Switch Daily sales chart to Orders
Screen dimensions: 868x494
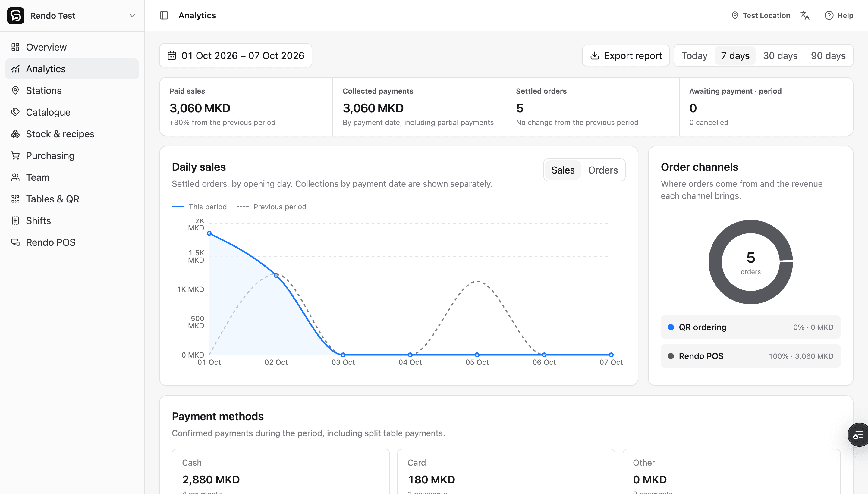603,170
